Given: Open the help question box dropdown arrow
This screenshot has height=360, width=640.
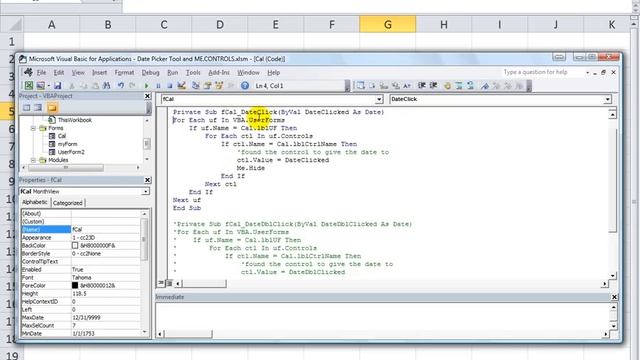Looking at the screenshot, I should 587,72.
